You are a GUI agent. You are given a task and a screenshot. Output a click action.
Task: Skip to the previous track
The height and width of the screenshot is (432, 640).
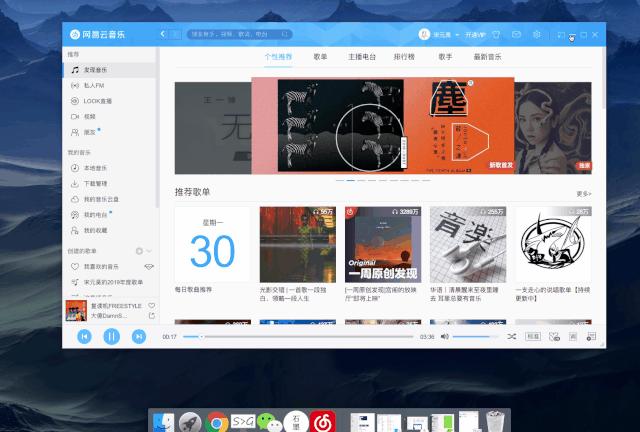[x=84, y=336]
